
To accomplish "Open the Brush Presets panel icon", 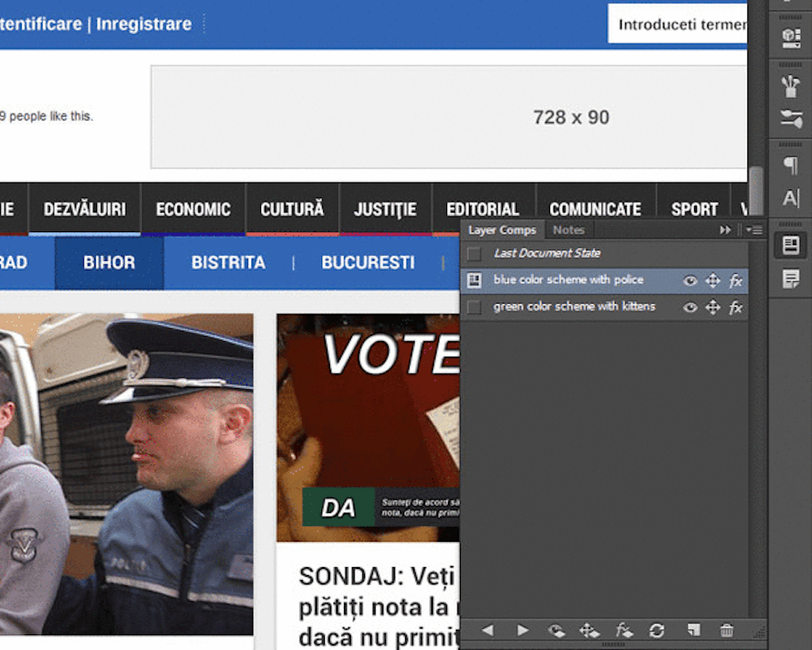I will coord(790,120).
